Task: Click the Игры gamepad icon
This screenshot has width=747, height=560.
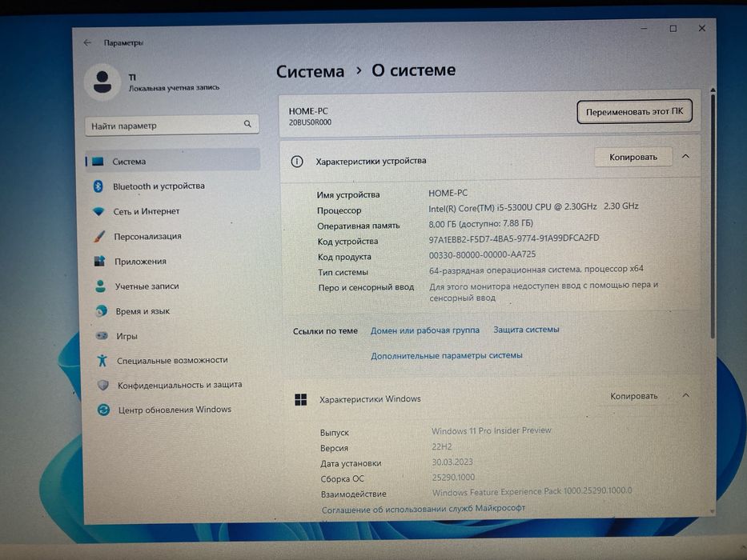Action: [102, 336]
